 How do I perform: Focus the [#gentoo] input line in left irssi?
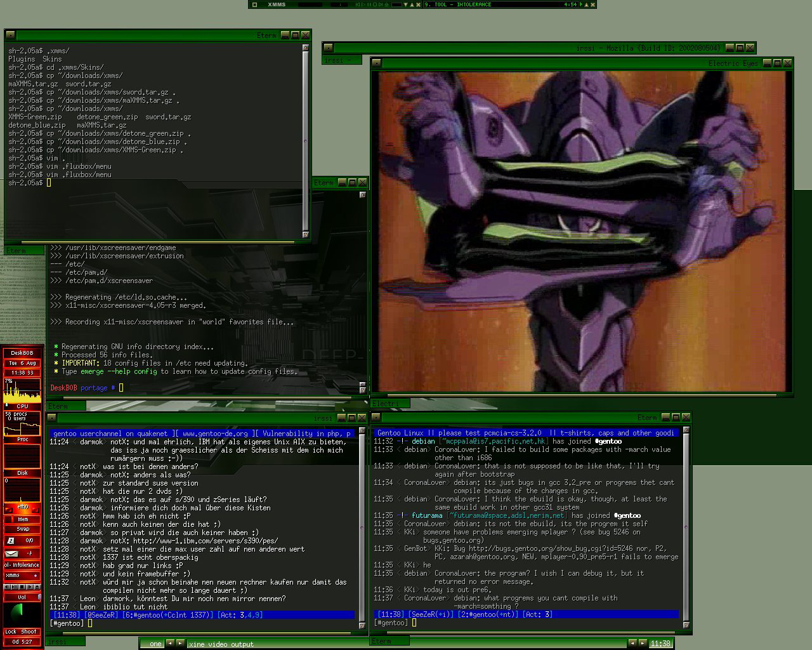coord(202,623)
